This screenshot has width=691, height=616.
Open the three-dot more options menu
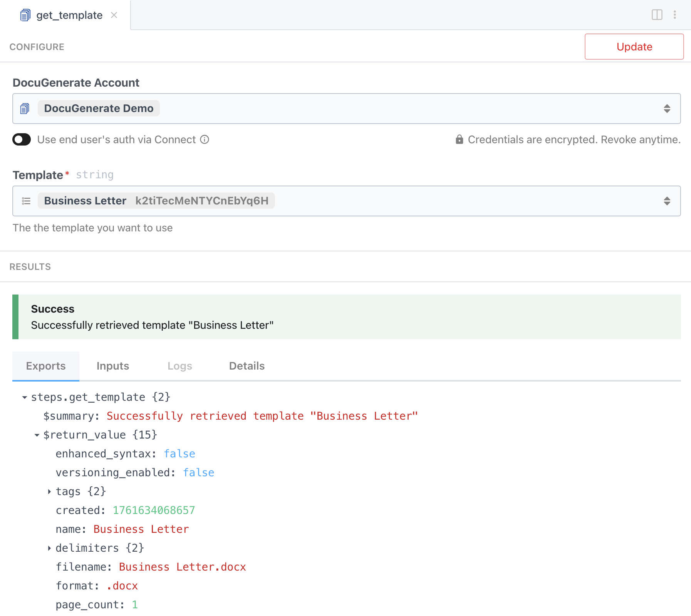tap(674, 15)
